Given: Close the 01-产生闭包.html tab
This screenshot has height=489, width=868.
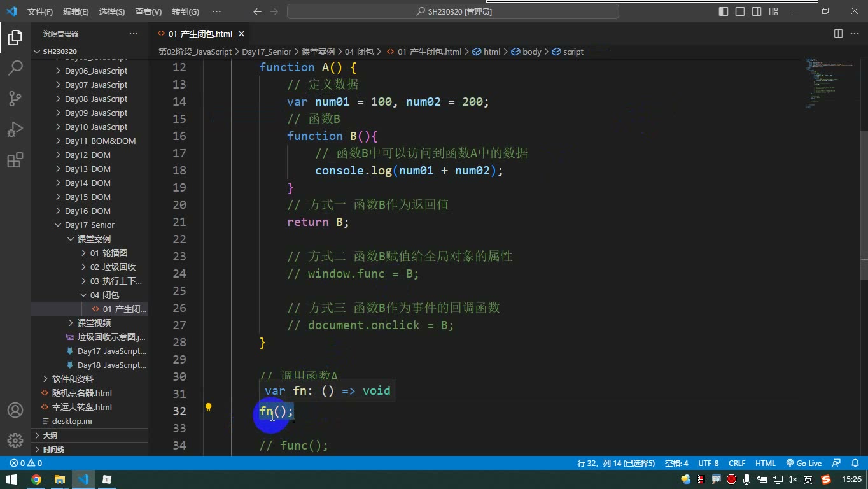Looking at the screenshot, I should click(x=242, y=34).
